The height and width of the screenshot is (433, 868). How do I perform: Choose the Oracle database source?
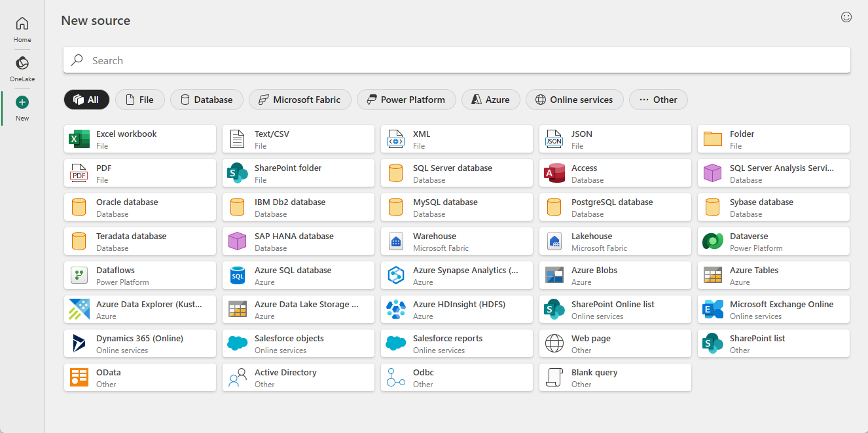(x=140, y=207)
